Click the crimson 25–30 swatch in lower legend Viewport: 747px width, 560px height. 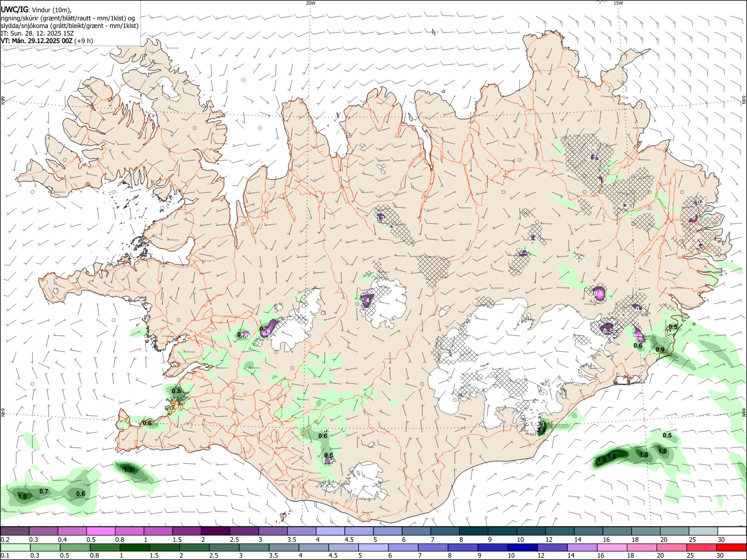click(x=703, y=548)
